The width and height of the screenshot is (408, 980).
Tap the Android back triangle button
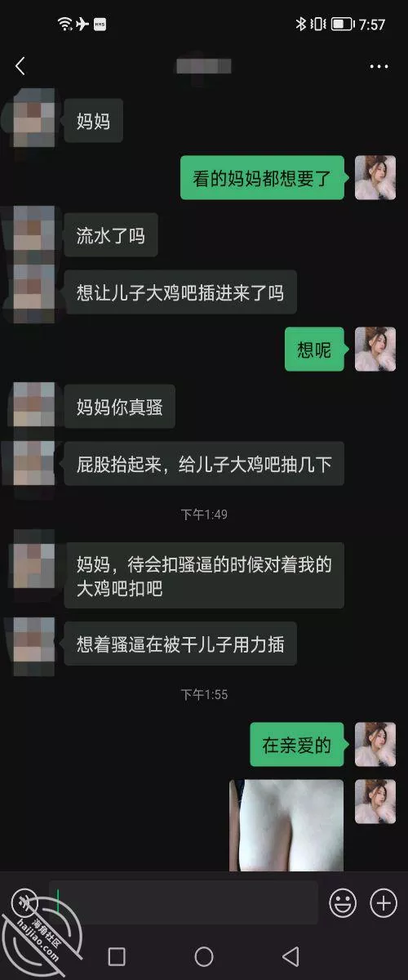(290, 956)
